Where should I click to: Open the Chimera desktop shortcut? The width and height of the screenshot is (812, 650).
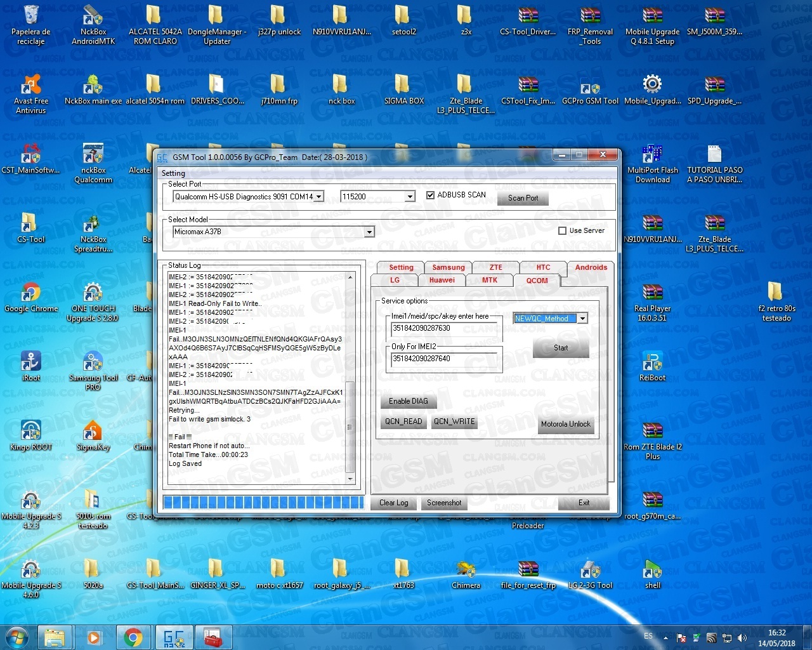[466, 574]
